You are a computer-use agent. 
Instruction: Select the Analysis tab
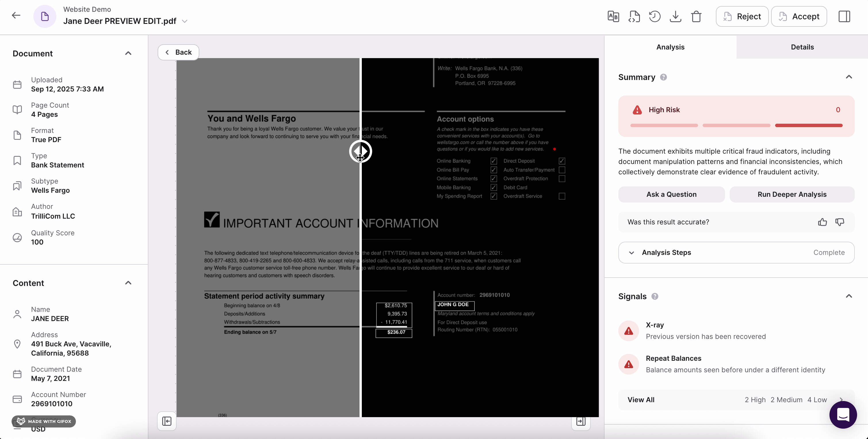point(670,47)
